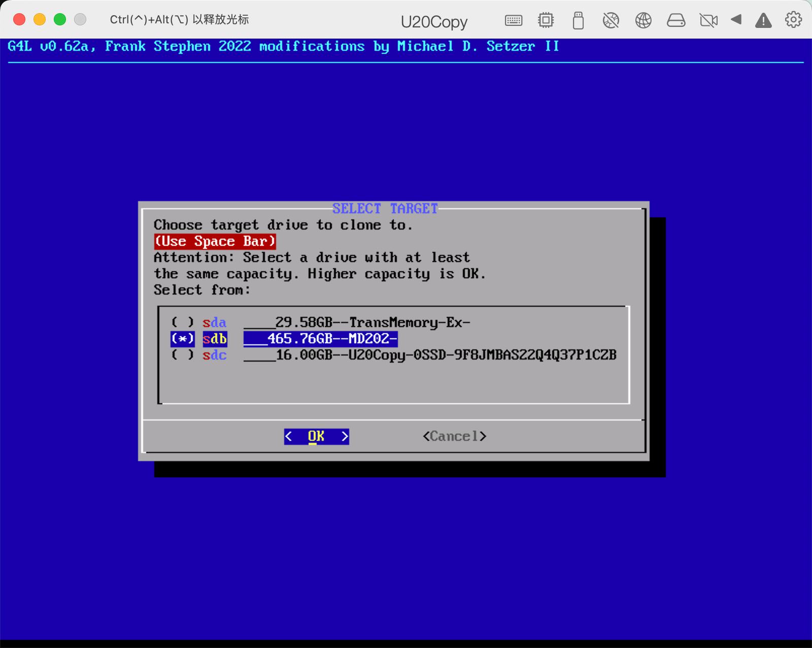Click the disabled camera icon
This screenshot has height=648, width=812.
[708, 20]
